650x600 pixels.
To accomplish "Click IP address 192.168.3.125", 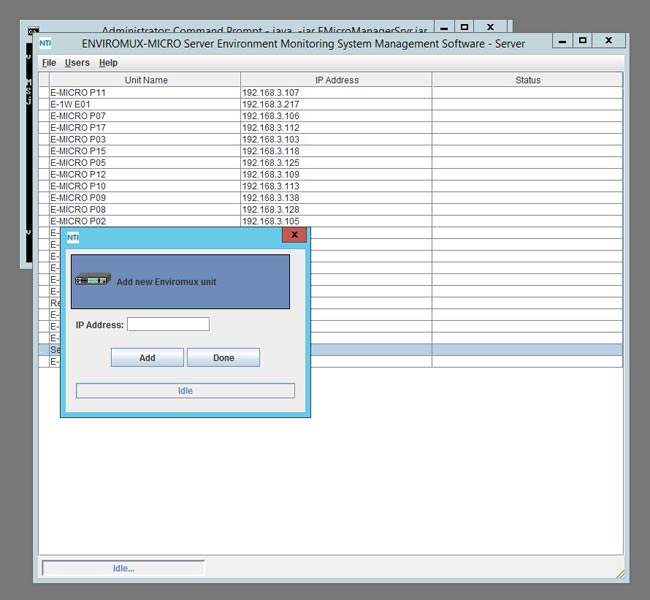I will [x=270, y=163].
